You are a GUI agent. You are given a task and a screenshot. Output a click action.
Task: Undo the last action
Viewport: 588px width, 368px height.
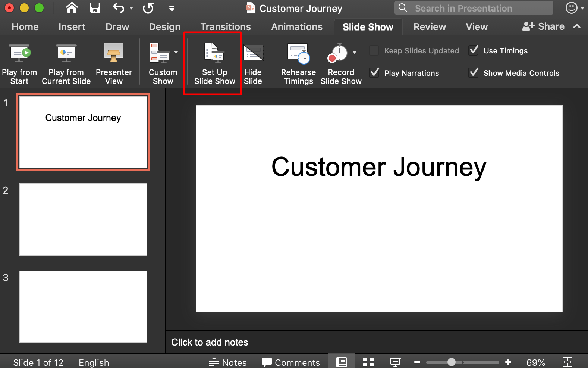pos(119,8)
